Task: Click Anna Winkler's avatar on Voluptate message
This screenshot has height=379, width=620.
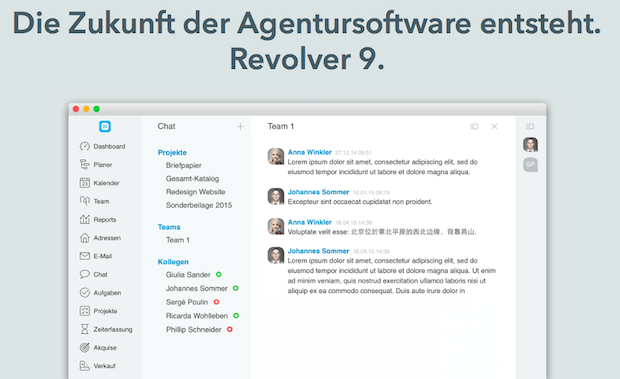Action: 276,226
